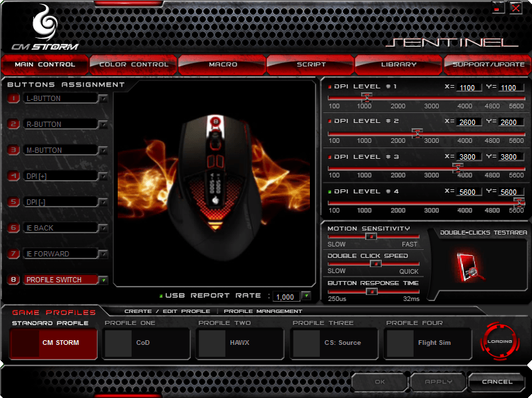The image size is (532, 398).
Task: Switch to the Main Control tab
Action: pyautogui.click(x=45, y=64)
